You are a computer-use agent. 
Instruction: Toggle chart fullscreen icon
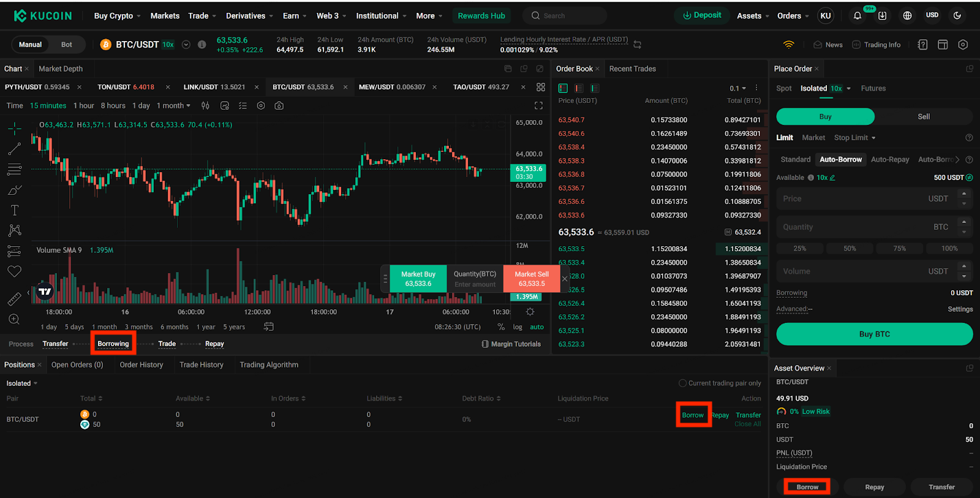[x=538, y=106]
